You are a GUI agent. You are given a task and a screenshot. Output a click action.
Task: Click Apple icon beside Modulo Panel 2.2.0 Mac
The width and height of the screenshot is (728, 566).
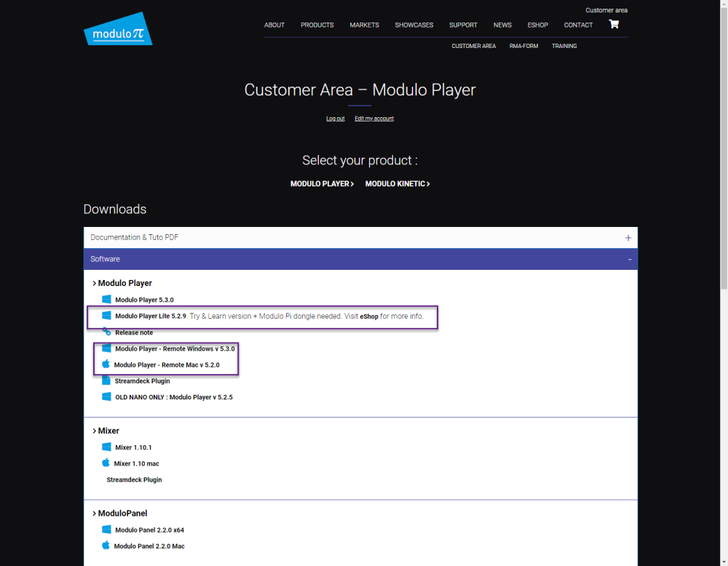106,545
